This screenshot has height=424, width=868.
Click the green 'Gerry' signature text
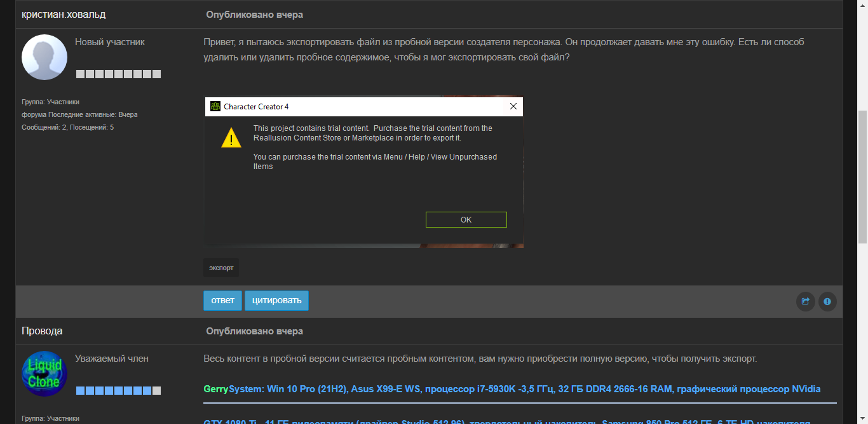point(216,389)
